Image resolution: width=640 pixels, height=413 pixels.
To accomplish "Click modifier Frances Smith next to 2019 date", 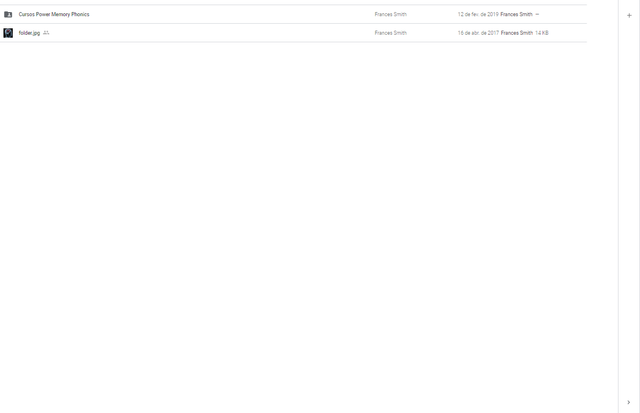I will 516,14.
